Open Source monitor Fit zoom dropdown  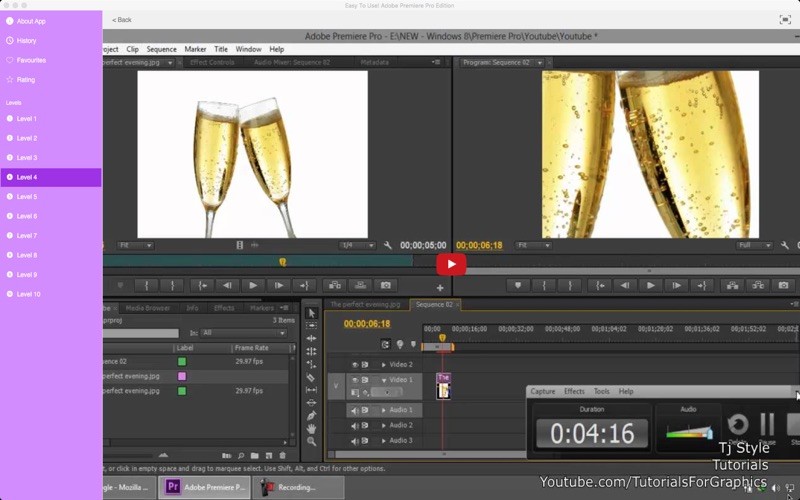coord(135,245)
